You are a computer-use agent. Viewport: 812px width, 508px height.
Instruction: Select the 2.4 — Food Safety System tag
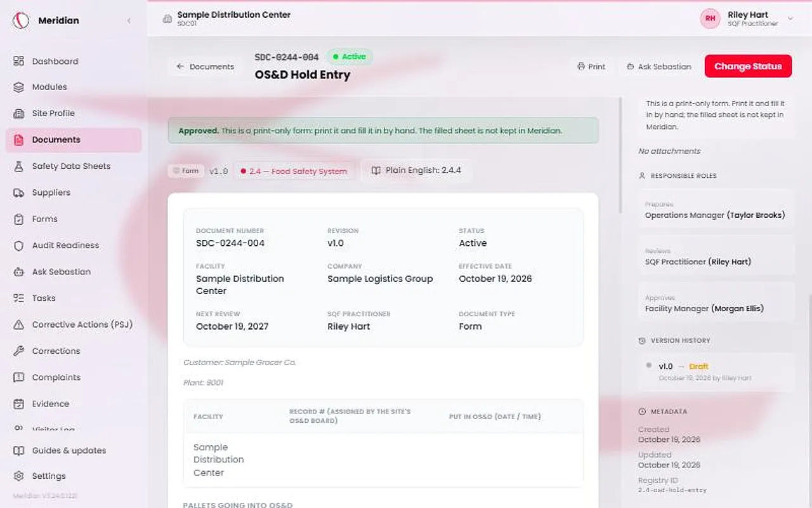(294, 171)
